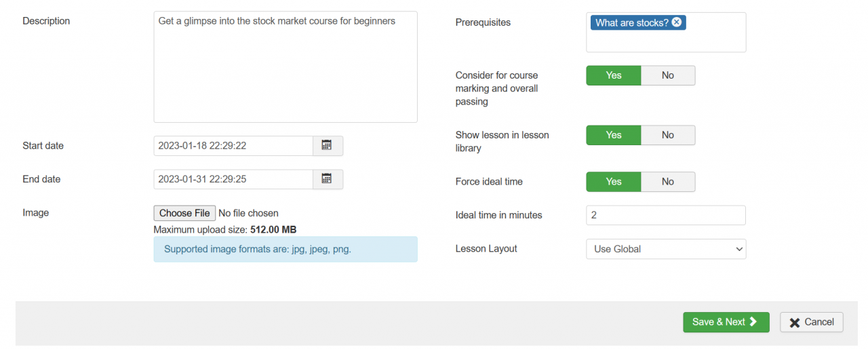This screenshot has width=868, height=350.
Task: Click the 'What are stocks?' prerequisite tag
Action: click(x=631, y=22)
